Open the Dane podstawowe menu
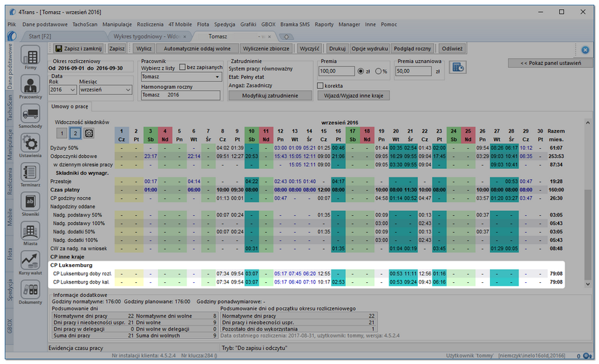The height and width of the screenshot is (364, 599). 45,24
